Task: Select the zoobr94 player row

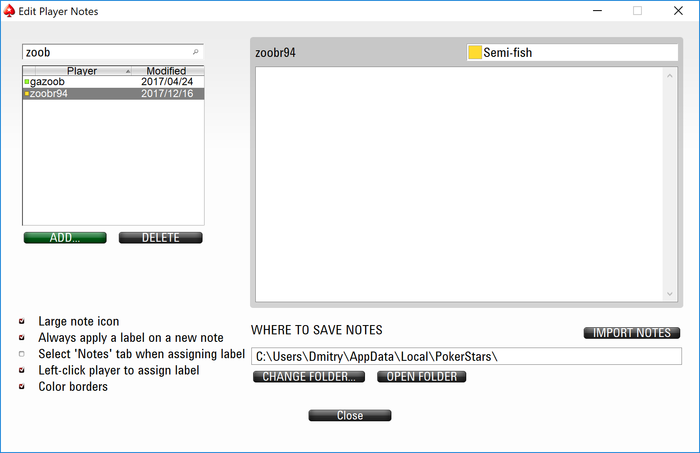Action: pyautogui.click(x=113, y=94)
